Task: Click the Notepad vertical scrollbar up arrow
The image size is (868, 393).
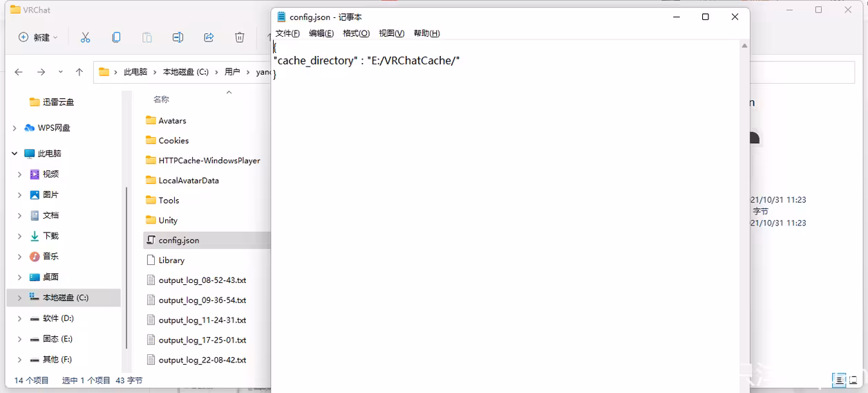Action: coord(744,46)
